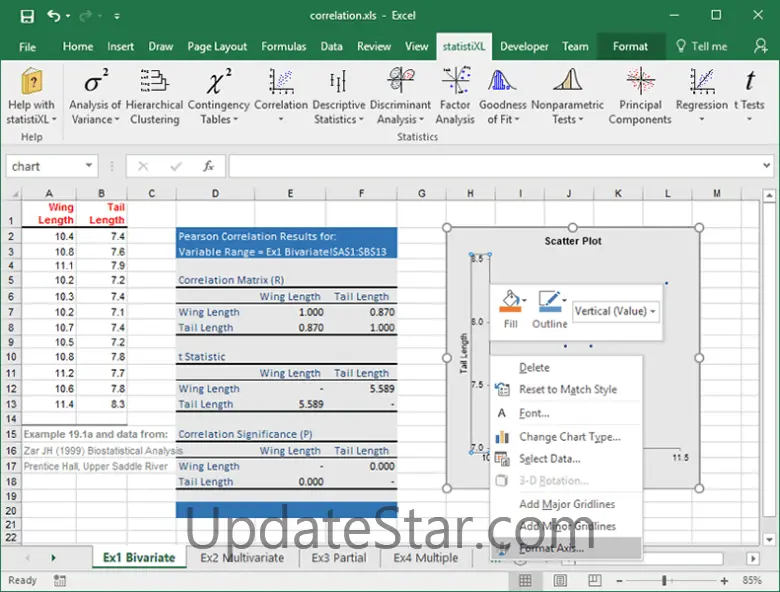The image size is (780, 592).
Task: Click next sheet navigation arrow
Action: pyautogui.click(x=53, y=558)
